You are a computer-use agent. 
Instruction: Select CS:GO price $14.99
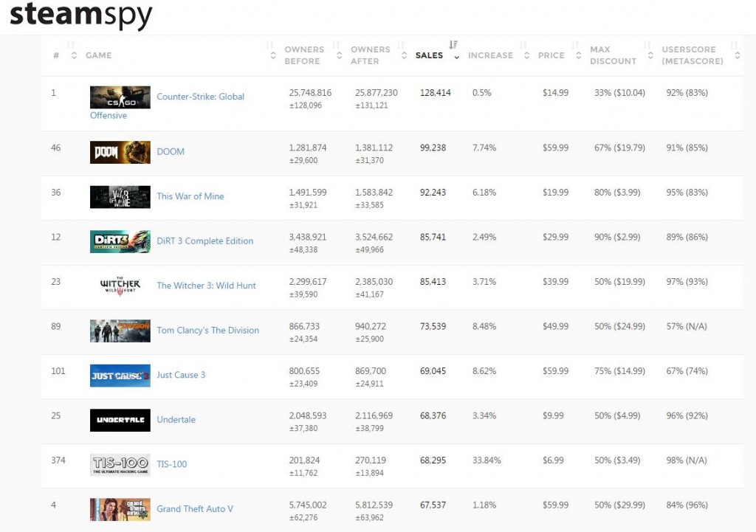pyautogui.click(x=555, y=92)
